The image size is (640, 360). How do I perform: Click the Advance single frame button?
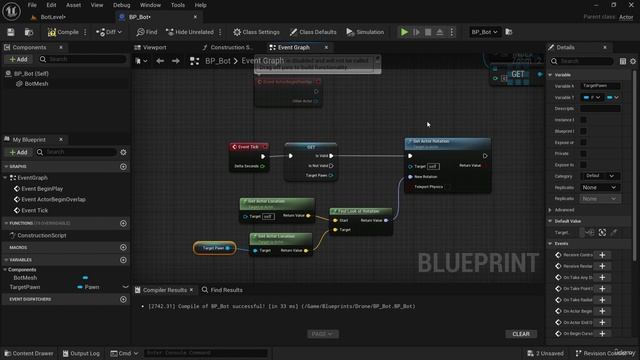pyautogui.click(x=416, y=32)
